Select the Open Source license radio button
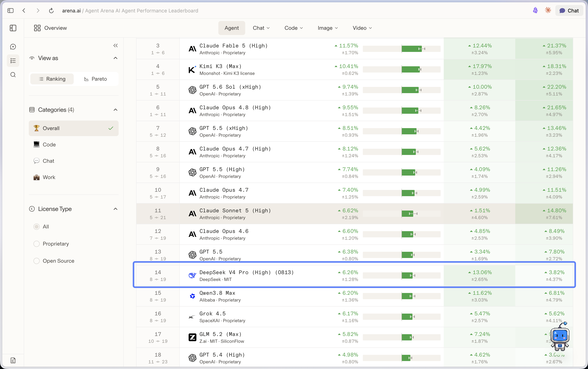 click(36, 261)
